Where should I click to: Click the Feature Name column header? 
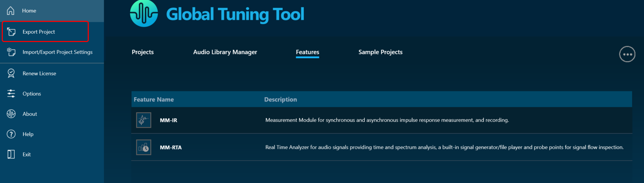tap(154, 99)
